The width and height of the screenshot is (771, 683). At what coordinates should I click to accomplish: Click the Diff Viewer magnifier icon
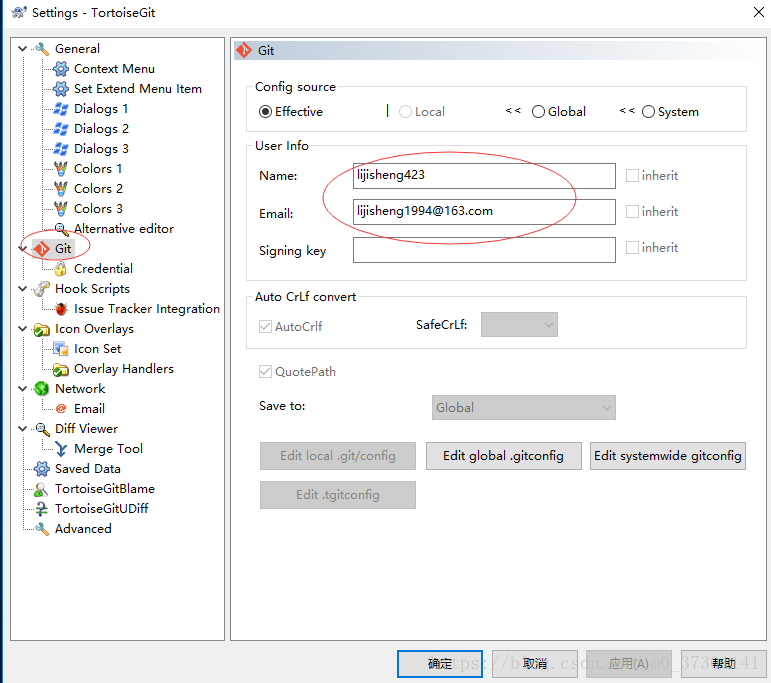42,429
